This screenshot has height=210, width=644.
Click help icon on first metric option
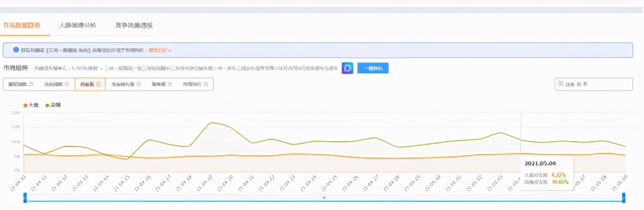[31, 85]
